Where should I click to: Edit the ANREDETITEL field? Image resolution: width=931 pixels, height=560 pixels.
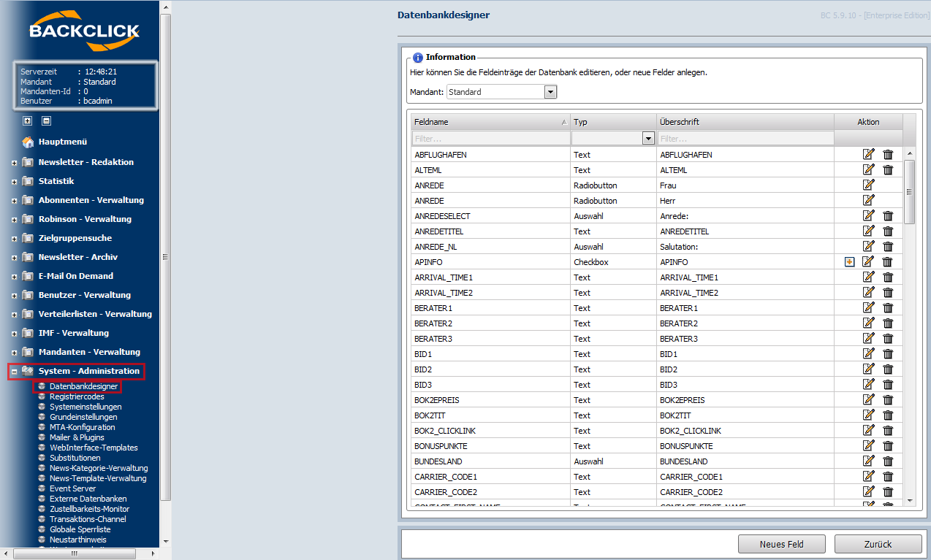click(x=868, y=231)
